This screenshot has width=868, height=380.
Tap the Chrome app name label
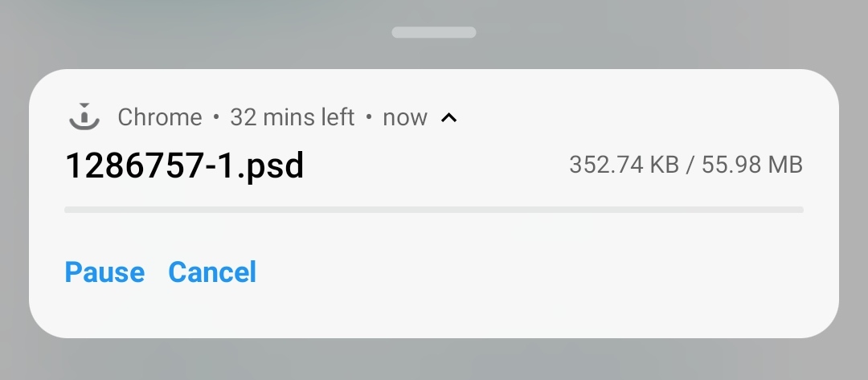159,117
